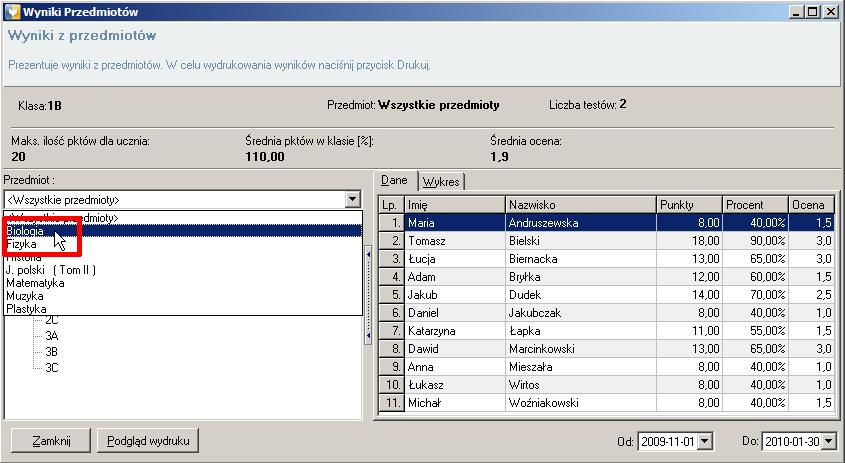The height and width of the screenshot is (463, 845).
Task: Click Tomasz's 90,00% percent cell
Action: coord(755,240)
